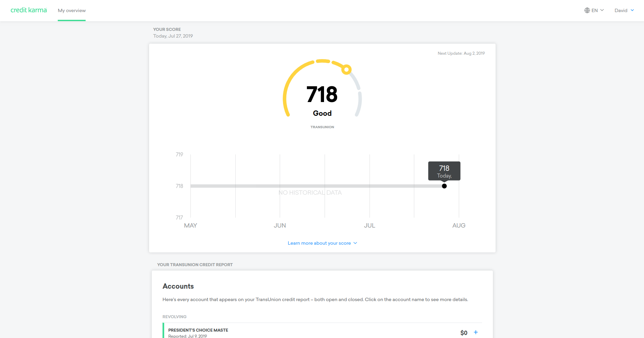Screen dimensions: 644x338
Task: Click the black data point on the chart
Action: pos(444,186)
